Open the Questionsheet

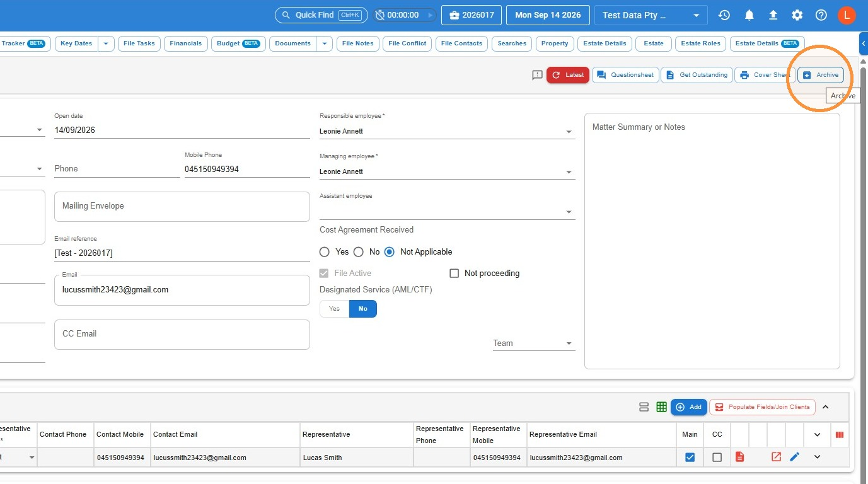[x=625, y=75]
